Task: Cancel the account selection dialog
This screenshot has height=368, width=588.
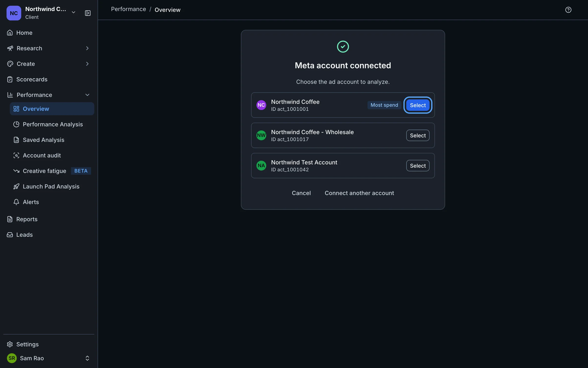Action: [x=301, y=193]
